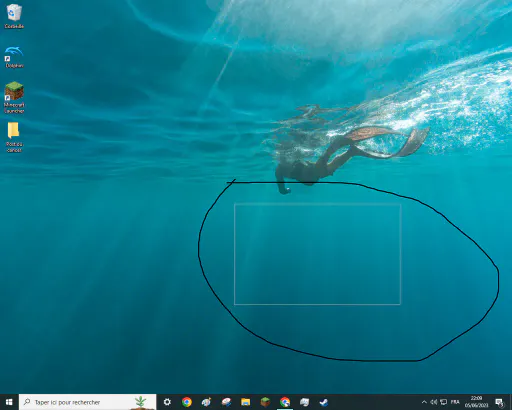The height and width of the screenshot is (410, 512).
Task: Open the network status tray icon
Action: pos(444,402)
